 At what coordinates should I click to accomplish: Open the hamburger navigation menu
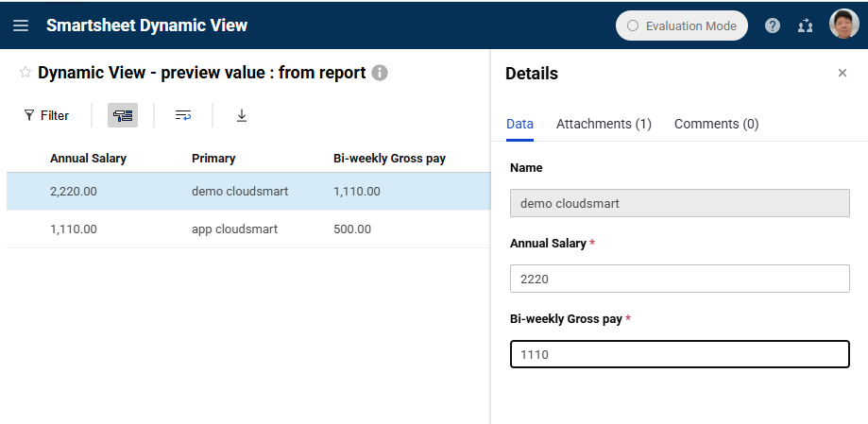pyautogui.click(x=21, y=25)
